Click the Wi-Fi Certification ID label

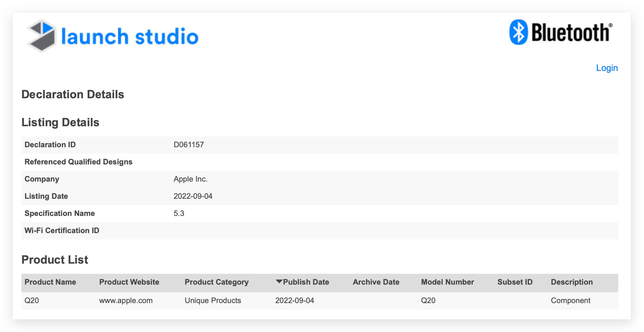click(x=62, y=231)
